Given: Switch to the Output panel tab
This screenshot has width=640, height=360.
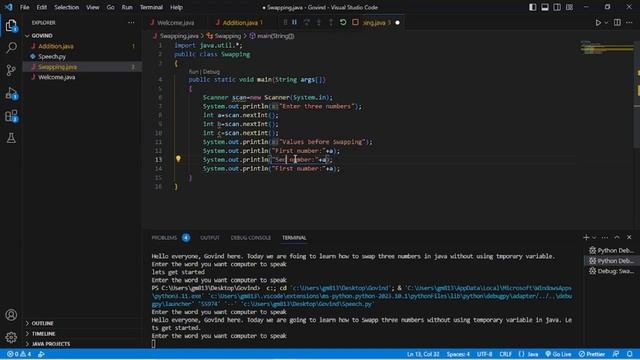Looking at the screenshot, I should 210,238.
